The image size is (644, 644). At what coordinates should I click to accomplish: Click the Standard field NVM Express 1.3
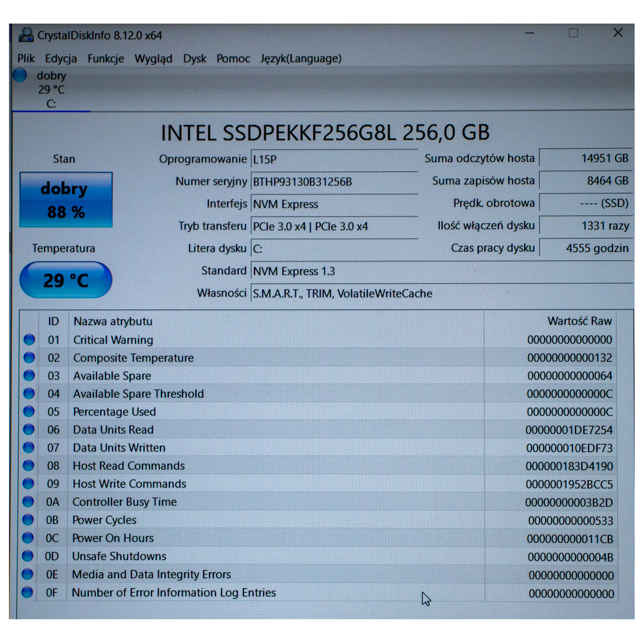pos(442,271)
